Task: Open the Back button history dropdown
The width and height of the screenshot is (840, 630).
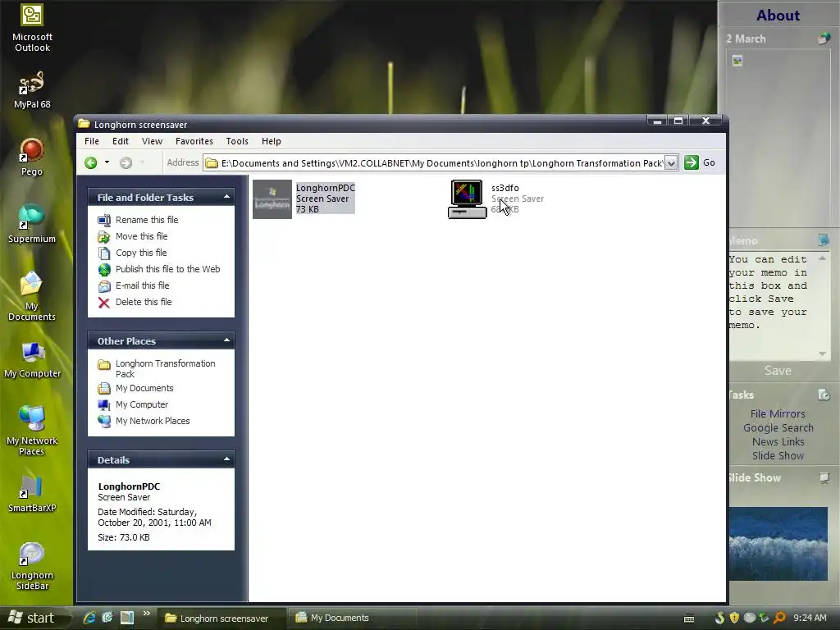Action: (107, 162)
